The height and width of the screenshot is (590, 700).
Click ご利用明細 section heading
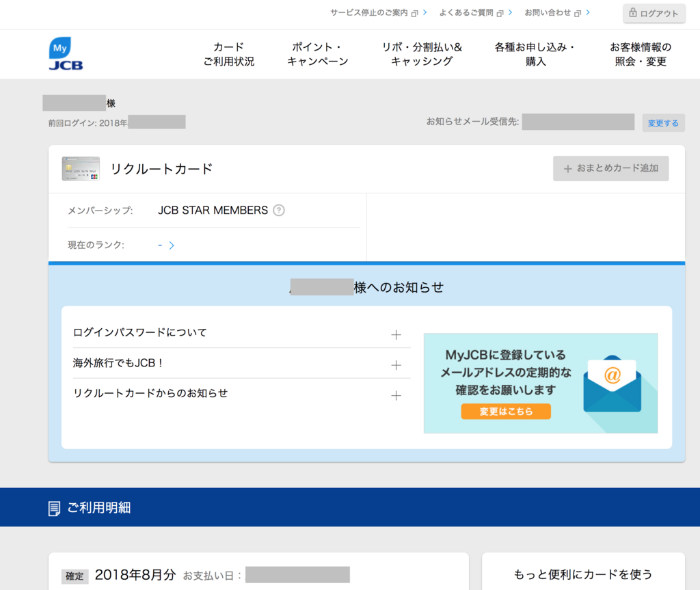pyautogui.click(x=98, y=508)
